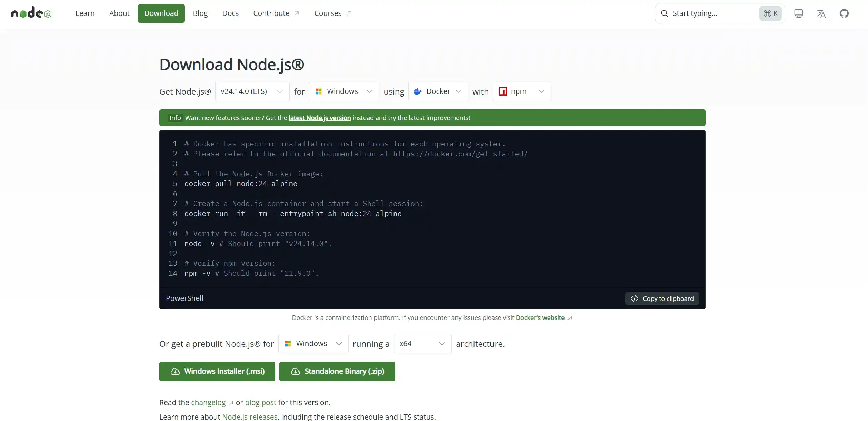
Task: Click the Node.js logo in the navbar
Action: 31,13
